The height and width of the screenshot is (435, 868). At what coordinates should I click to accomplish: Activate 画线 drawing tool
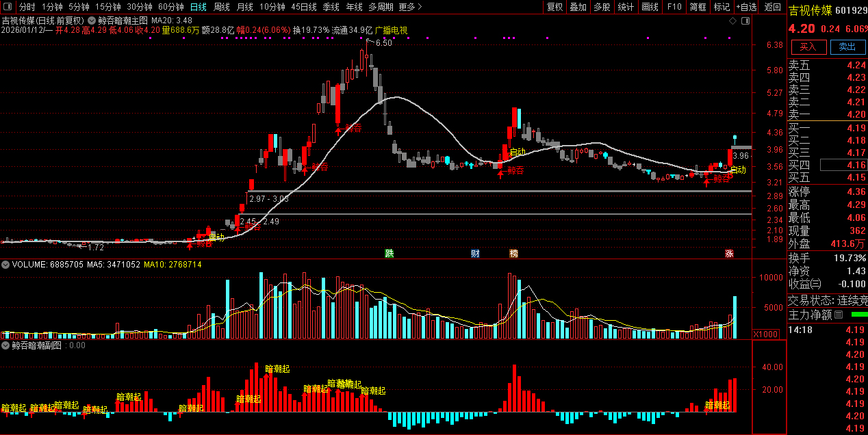650,7
